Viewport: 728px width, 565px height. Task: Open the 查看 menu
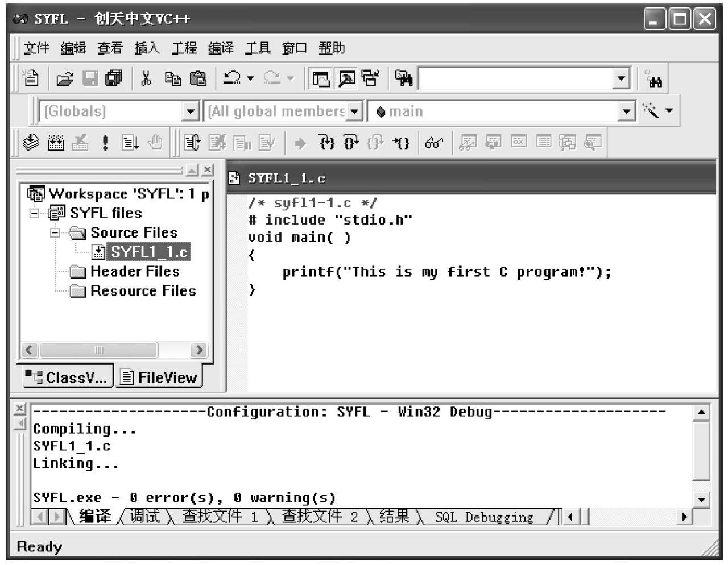click(x=110, y=48)
